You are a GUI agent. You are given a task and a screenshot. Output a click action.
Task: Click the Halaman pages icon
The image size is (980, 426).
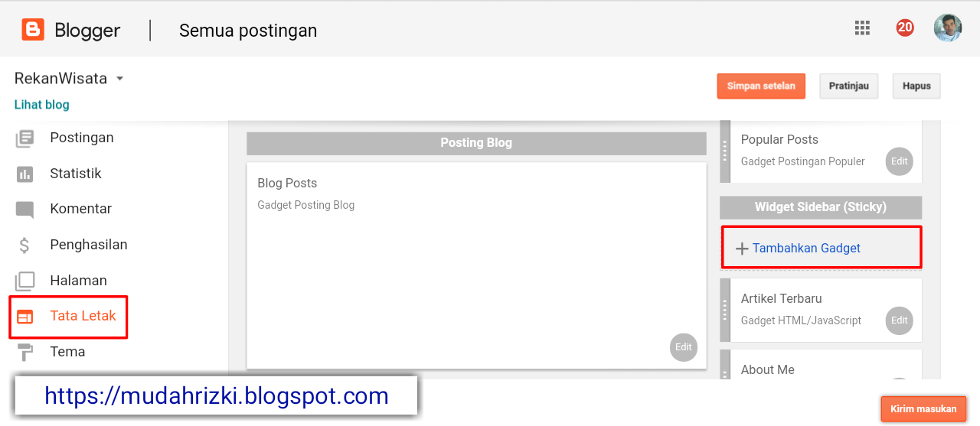coord(24,281)
